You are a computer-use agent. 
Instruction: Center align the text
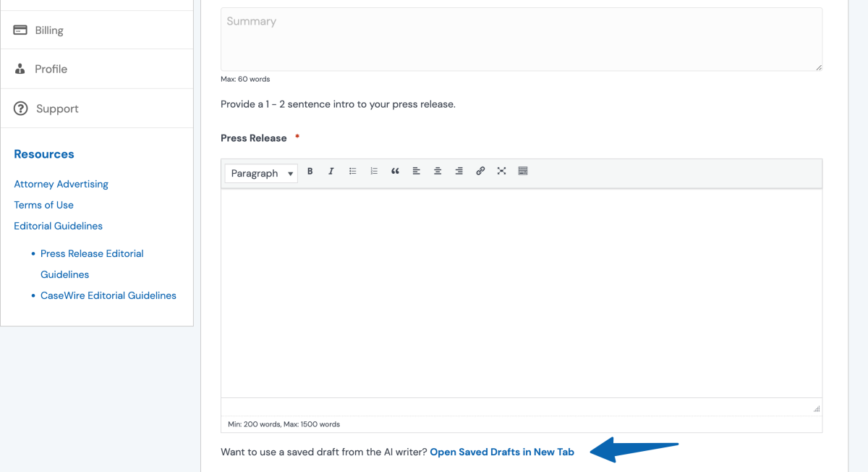438,172
